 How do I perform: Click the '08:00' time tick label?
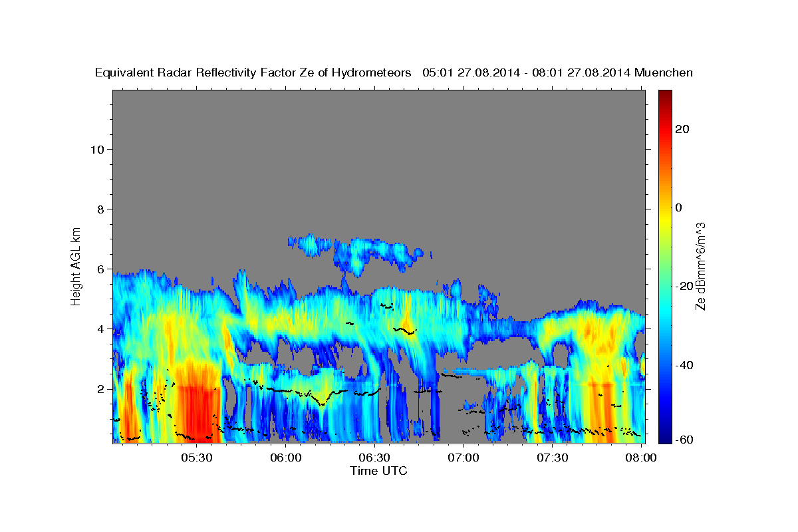pyautogui.click(x=641, y=458)
